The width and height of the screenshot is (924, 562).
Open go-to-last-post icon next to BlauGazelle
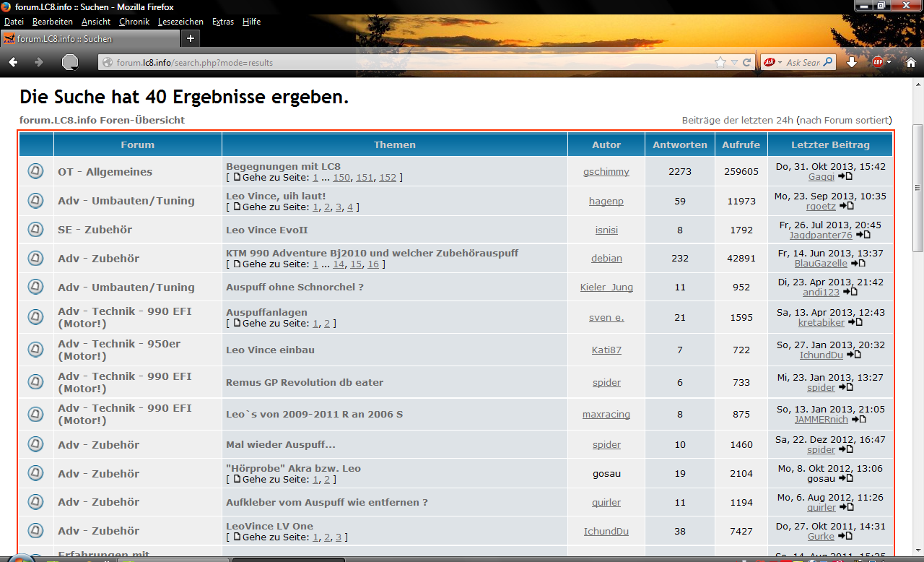tap(858, 264)
